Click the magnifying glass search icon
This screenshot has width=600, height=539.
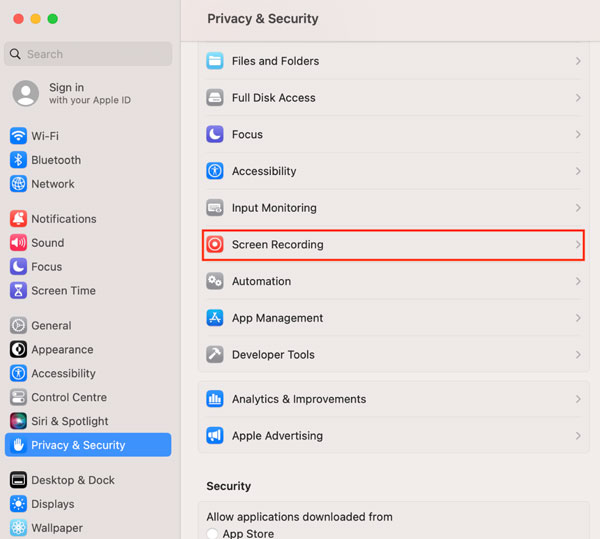[15, 54]
